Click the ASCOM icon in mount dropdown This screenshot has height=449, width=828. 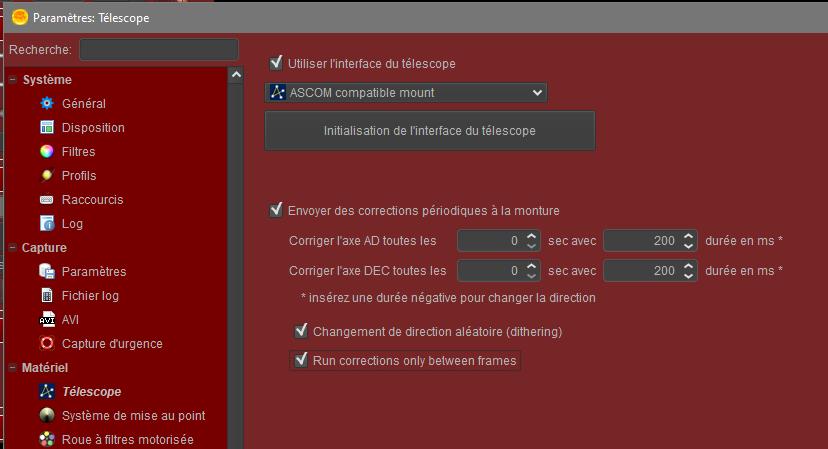(x=278, y=92)
